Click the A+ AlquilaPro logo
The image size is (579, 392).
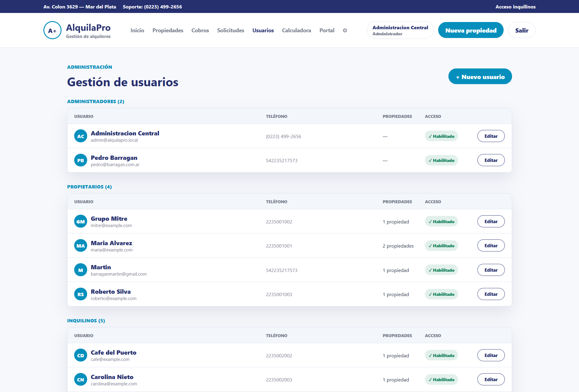tap(77, 30)
